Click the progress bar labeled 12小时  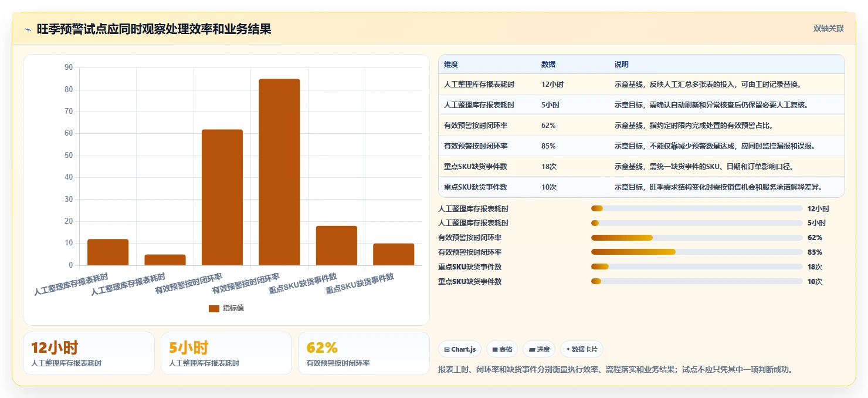point(697,208)
